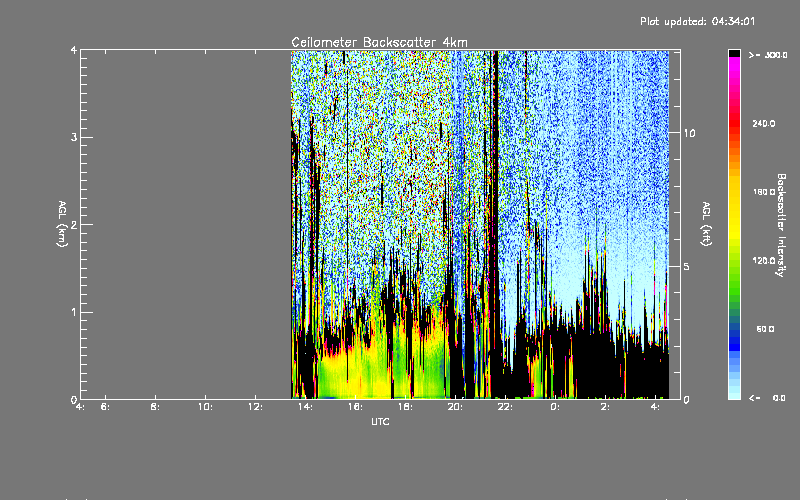Click the '20:' UTC time tick label

pyautogui.click(x=455, y=407)
